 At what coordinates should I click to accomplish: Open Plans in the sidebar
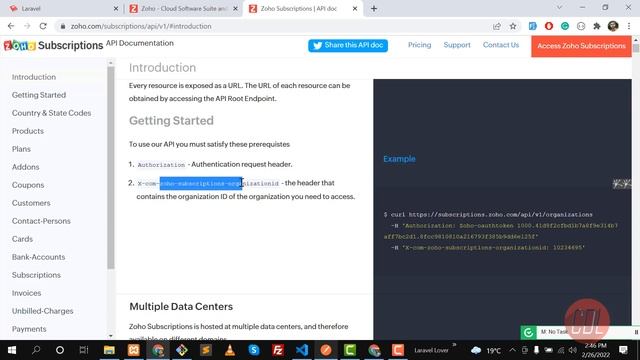pyautogui.click(x=21, y=149)
